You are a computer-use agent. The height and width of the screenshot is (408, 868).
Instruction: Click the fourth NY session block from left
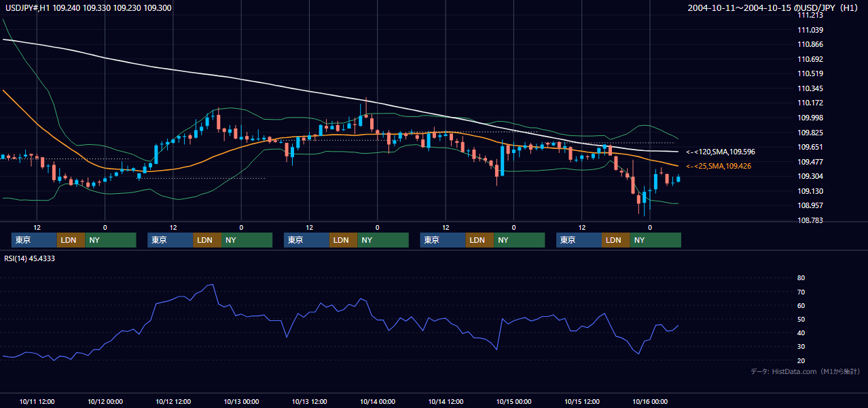[x=520, y=240]
